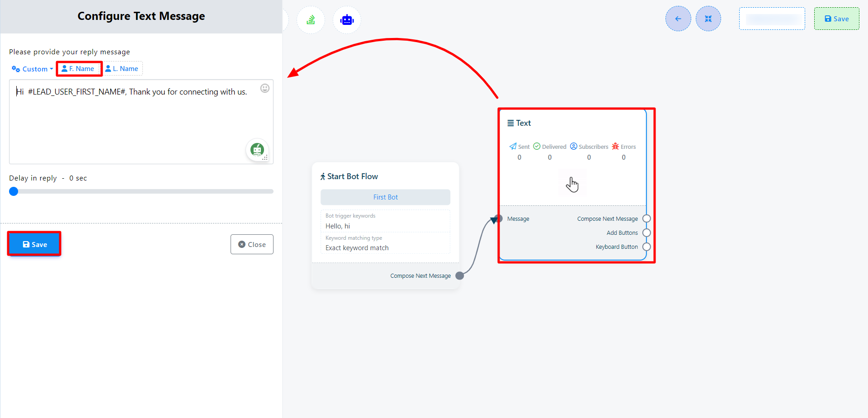Click the fit-to-screen compress icon button
Image resolution: width=868 pixels, height=418 pixels.
708,19
